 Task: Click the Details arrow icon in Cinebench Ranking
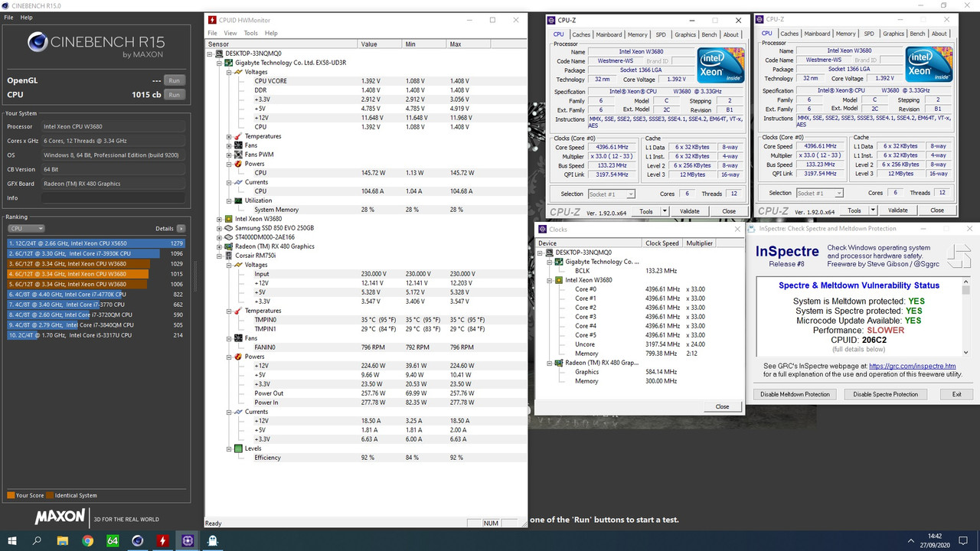181,229
